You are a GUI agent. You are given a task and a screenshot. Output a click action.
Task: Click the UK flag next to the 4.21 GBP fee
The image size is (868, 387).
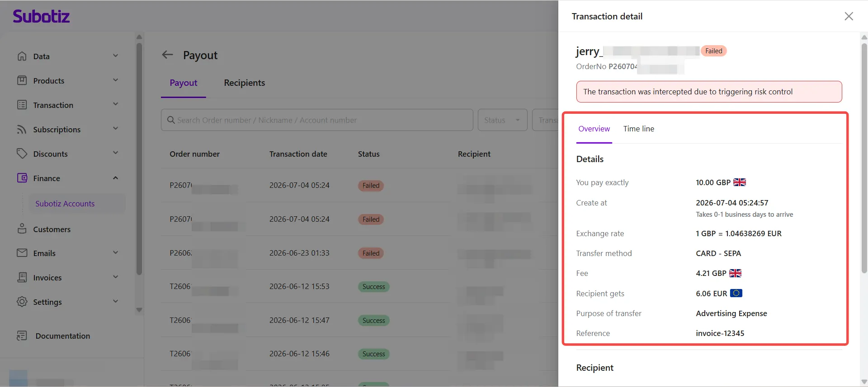(735, 273)
